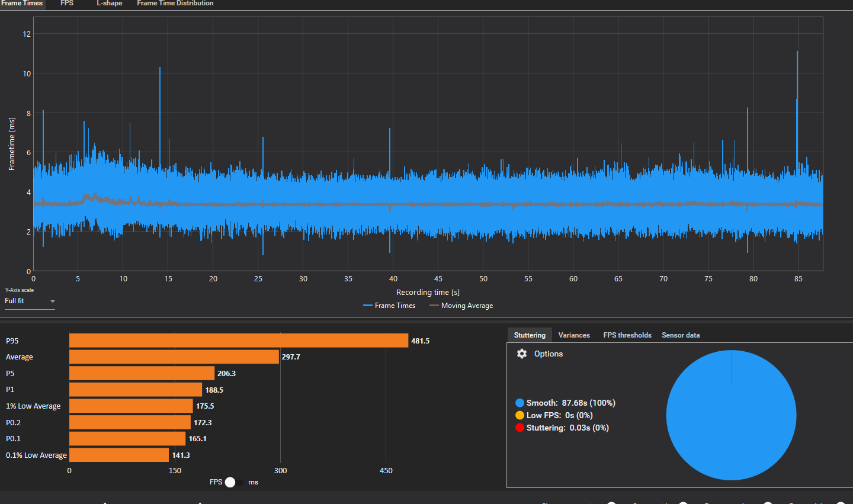The height and width of the screenshot is (504, 853).
Task: Switch to the Variances tab
Action: 574,335
